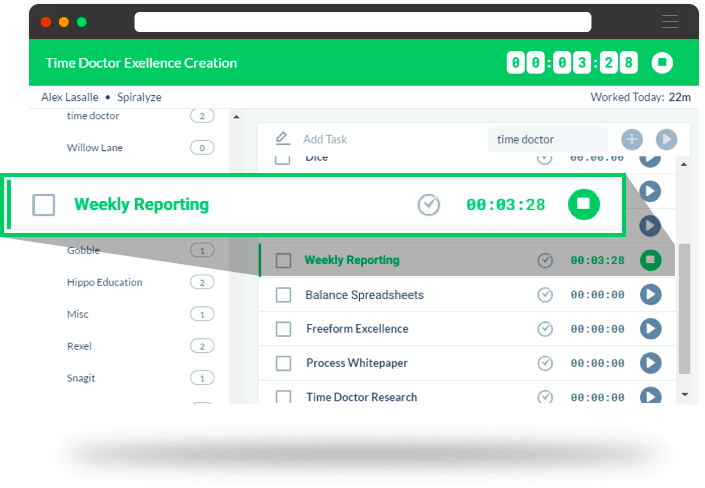Click the company name Spiralyze

(x=139, y=97)
